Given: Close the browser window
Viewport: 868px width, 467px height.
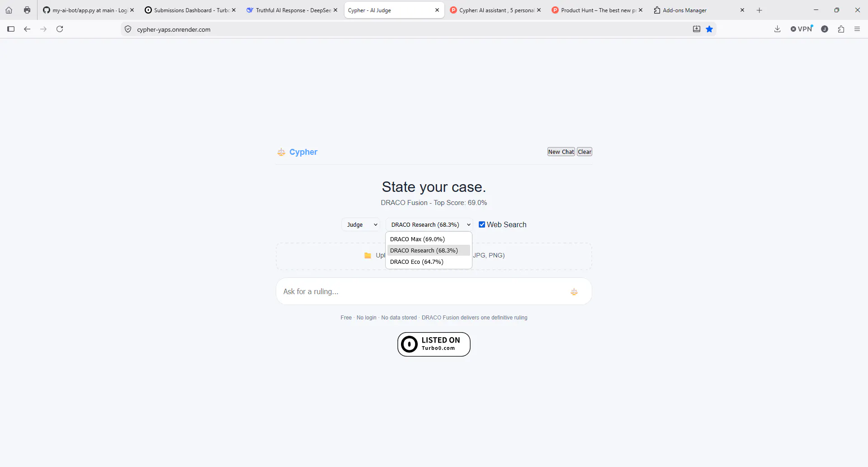Looking at the screenshot, I should (858, 10).
